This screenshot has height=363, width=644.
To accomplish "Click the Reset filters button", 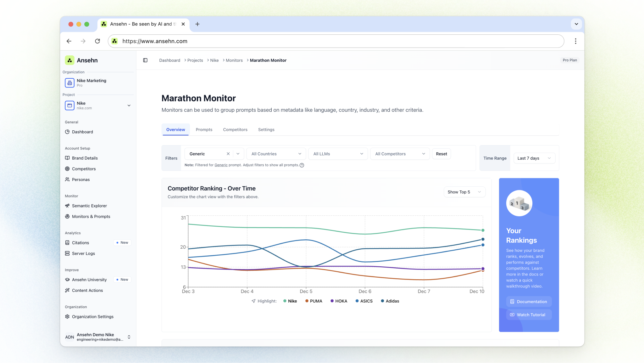I will (441, 154).
